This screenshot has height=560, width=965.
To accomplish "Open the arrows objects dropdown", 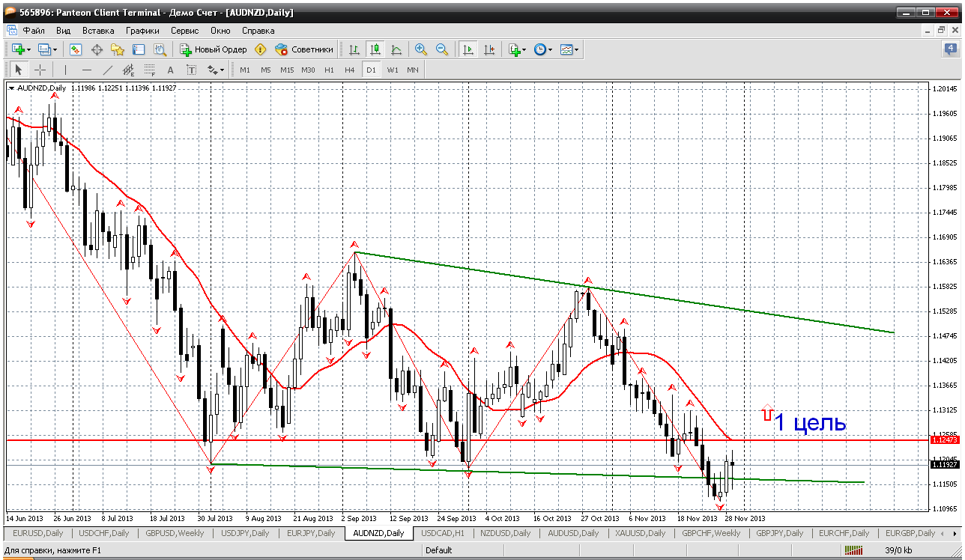I will (216, 70).
